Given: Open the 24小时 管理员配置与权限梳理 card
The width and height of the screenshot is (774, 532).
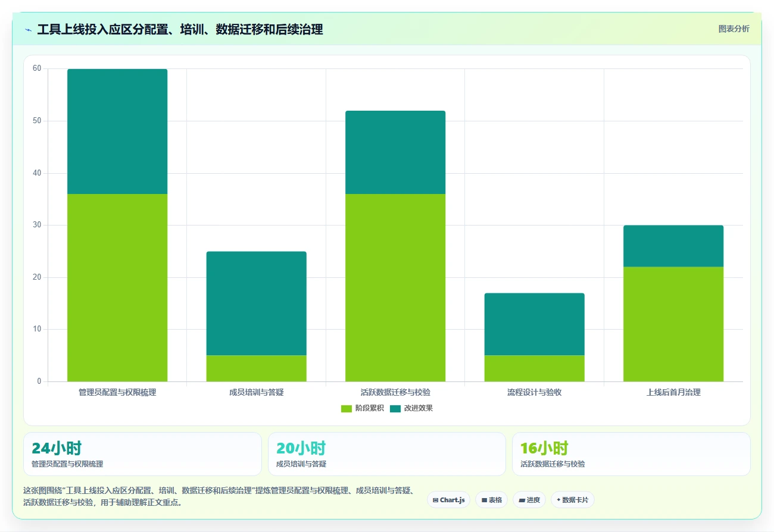Looking at the screenshot, I should 142,454.
